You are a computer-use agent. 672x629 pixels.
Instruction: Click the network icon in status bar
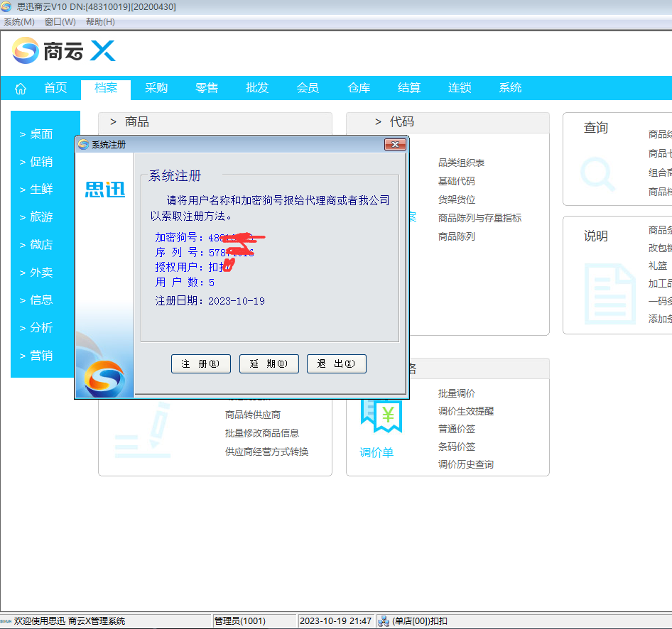tap(384, 621)
